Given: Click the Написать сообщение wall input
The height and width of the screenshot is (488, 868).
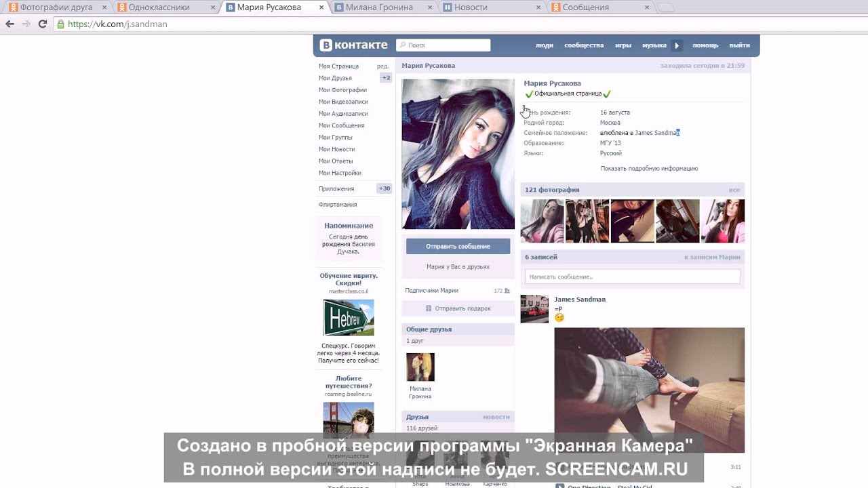Looking at the screenshot, I should click(632, 277).
